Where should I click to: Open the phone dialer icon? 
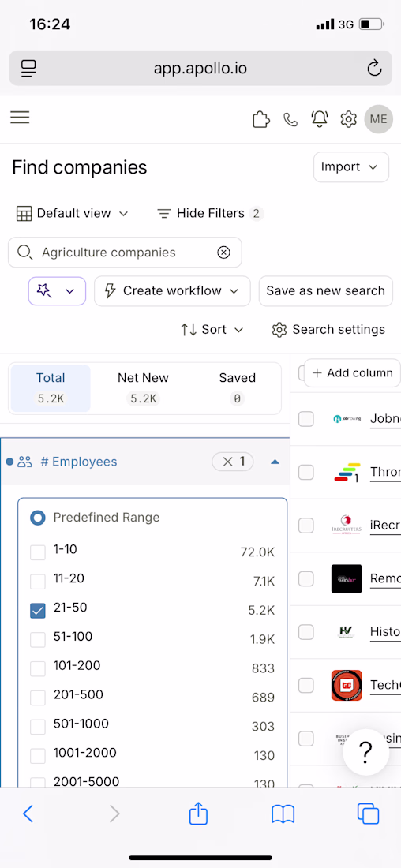[x=290, y=119]
